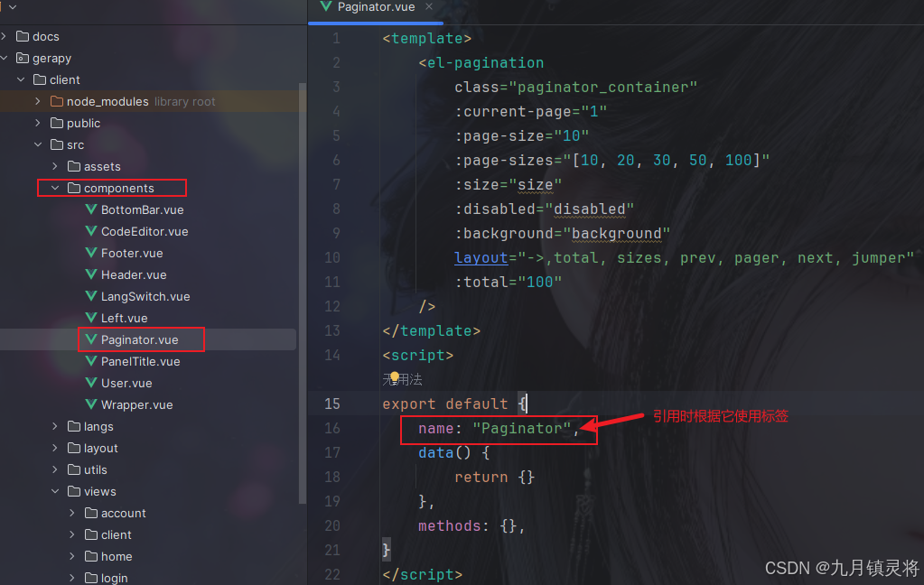The image size is (924, 585).
Task: Click the 'methods' keyword on line 20
Action: [450, 525]
